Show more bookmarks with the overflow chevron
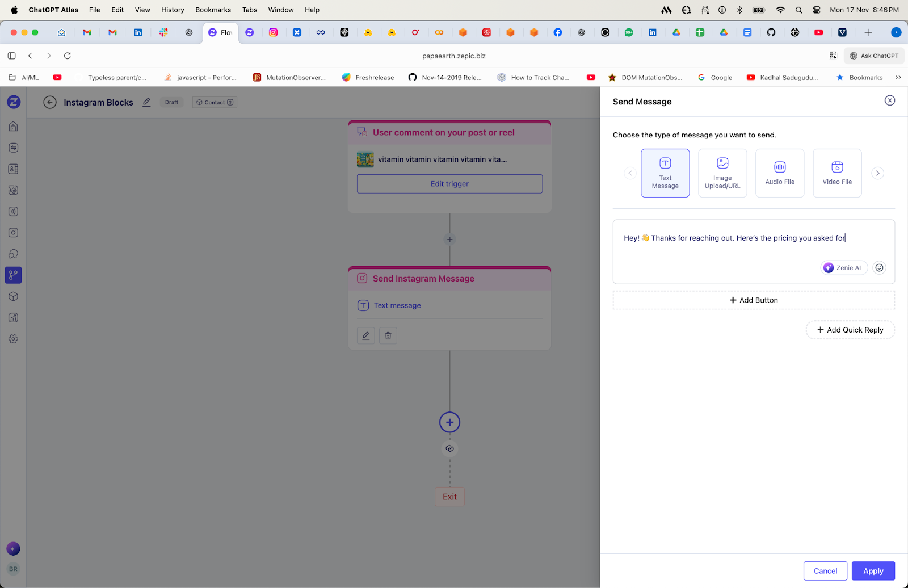This screenshot has width=908, height=588. point(898,78)
